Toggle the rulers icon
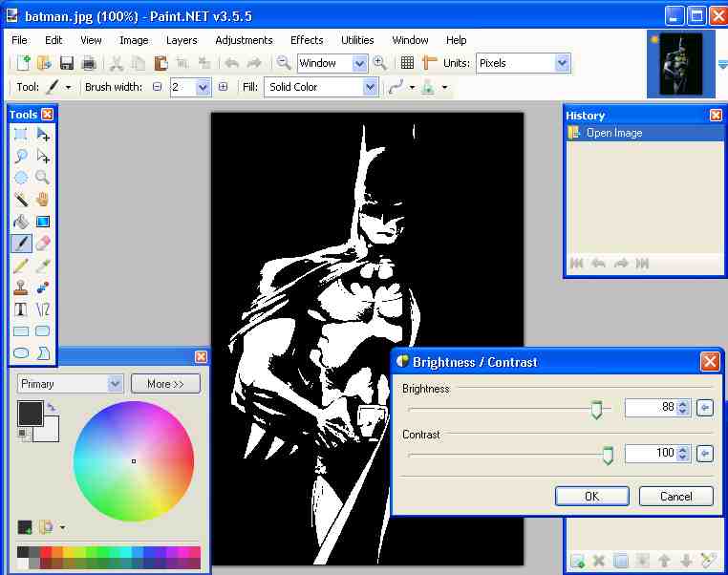This screenshot has width=728, height=575. click(x=430, y=63)
